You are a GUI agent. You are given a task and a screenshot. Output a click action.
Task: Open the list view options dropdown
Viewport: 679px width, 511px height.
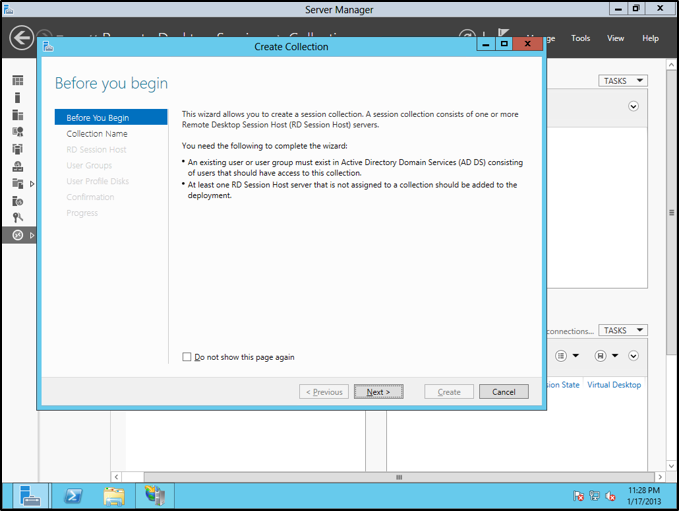[x=566, y=355]
